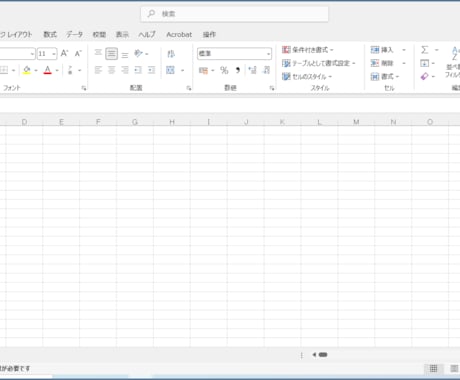Open number (数値) dialog launcher
This screenshot has height=380, width=460.
(272, 88)
